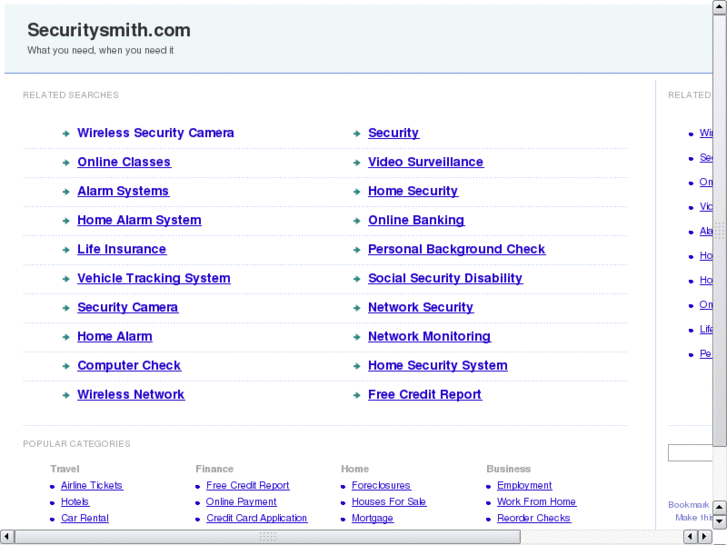Click the Alarm Systems link
The image size is (727, 545).
click(123, 191)
